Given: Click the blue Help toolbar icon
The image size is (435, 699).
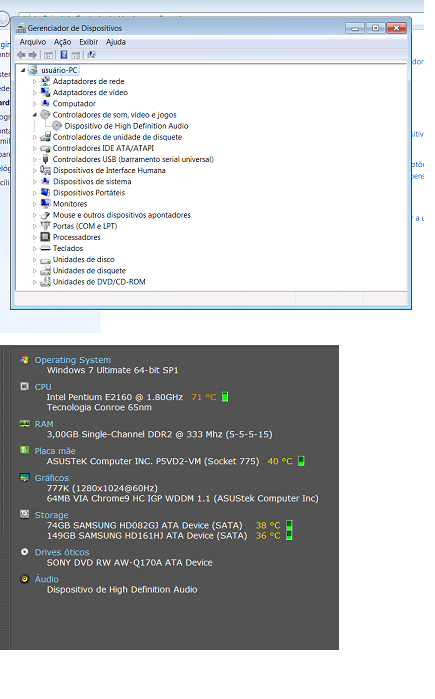Looking at the screenshot, I should 64,55.
